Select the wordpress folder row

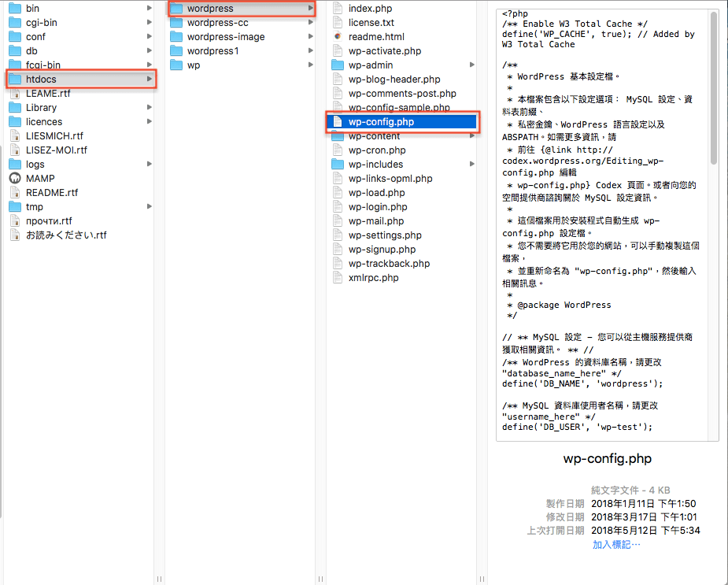point(242,9)
